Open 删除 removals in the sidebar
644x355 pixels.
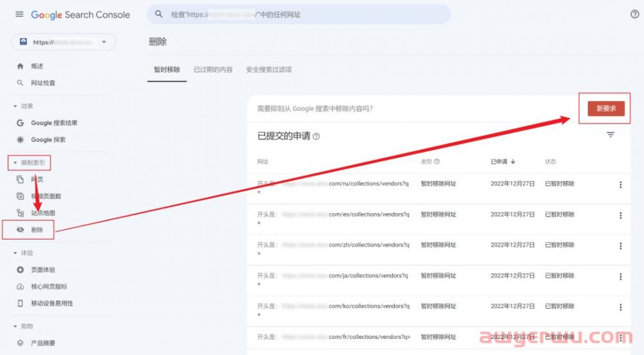[x=37, y=230]
